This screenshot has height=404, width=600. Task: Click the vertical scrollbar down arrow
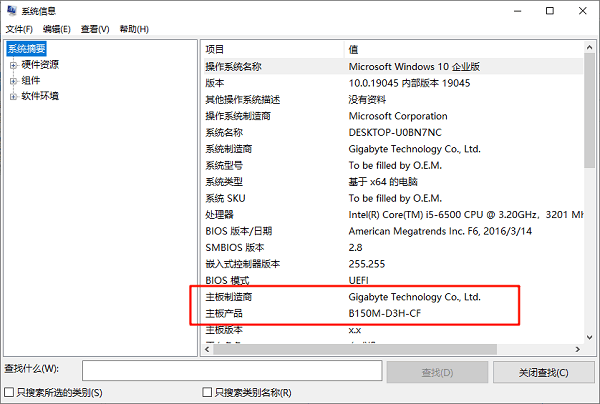pos(589,337)
